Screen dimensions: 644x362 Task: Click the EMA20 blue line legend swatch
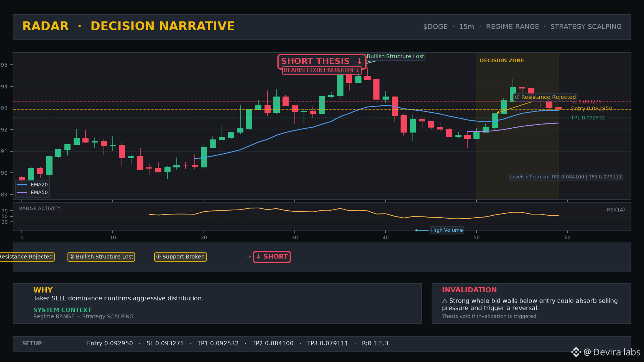coord(22,185)
